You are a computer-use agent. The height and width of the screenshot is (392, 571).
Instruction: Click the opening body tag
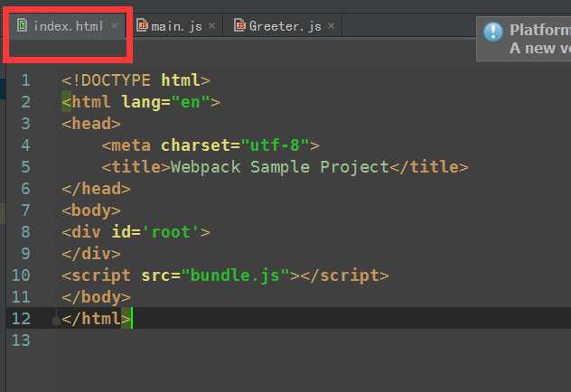point(91,210)
